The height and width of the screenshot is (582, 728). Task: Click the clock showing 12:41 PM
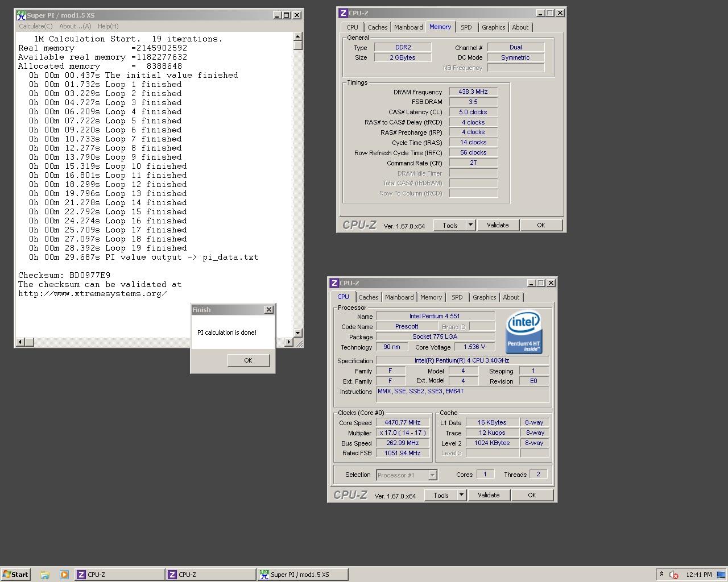click(698, 575)
